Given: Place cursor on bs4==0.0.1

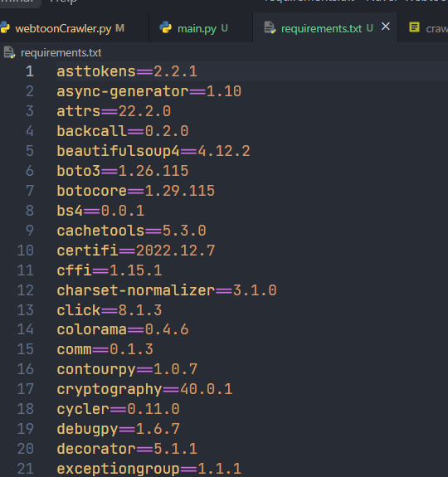Looking at the screenshot, I should pos(100,211).
